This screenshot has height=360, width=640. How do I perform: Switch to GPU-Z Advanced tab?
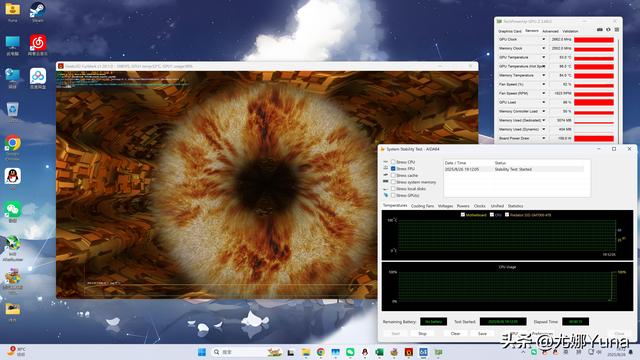[x=550, y=31]
